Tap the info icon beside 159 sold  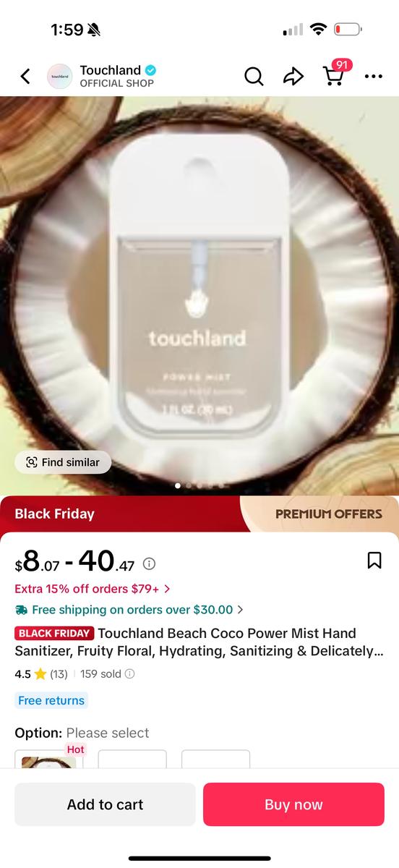coord(130,673)
